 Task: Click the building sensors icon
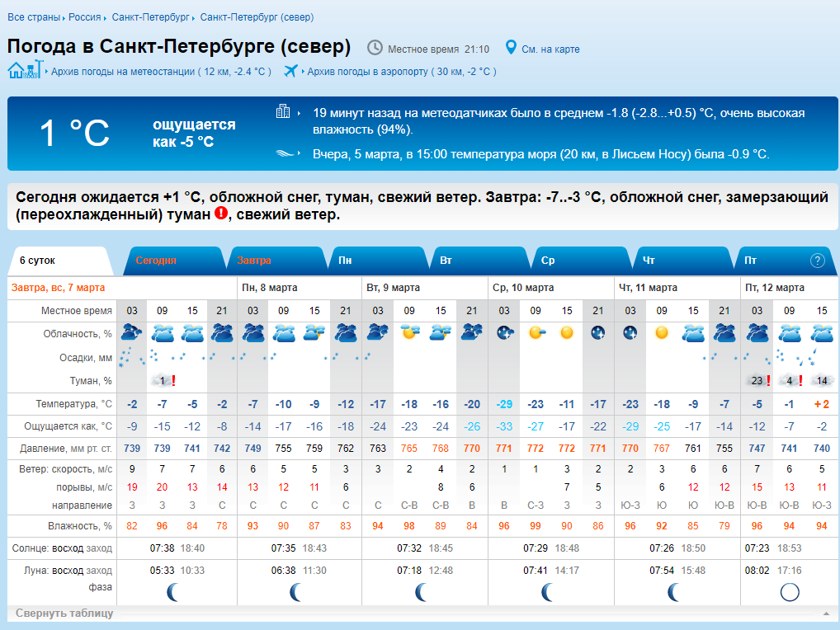[283, 111]
